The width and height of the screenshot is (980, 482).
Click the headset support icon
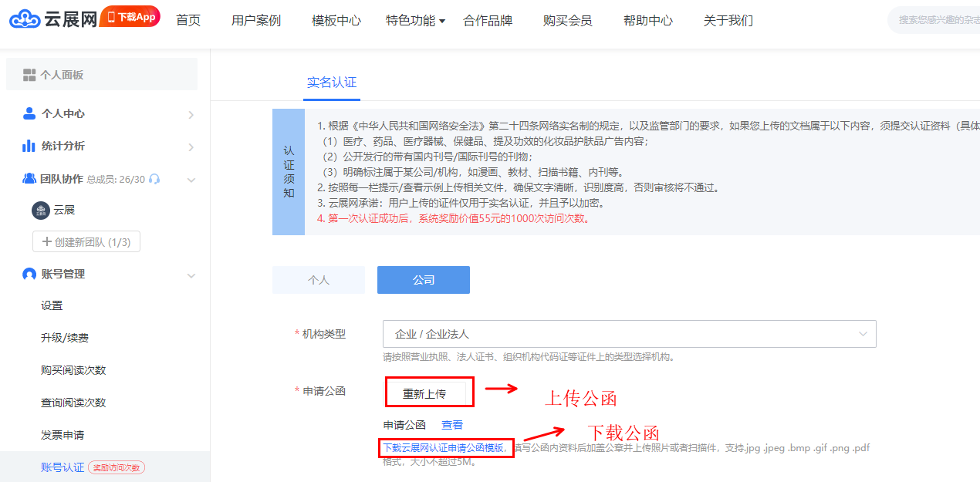pos(154,179)
